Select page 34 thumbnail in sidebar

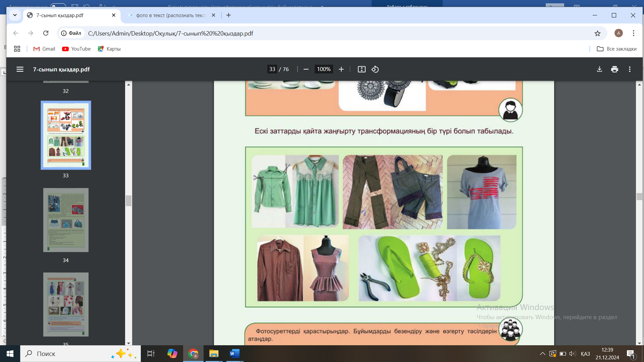coord(66,220)
